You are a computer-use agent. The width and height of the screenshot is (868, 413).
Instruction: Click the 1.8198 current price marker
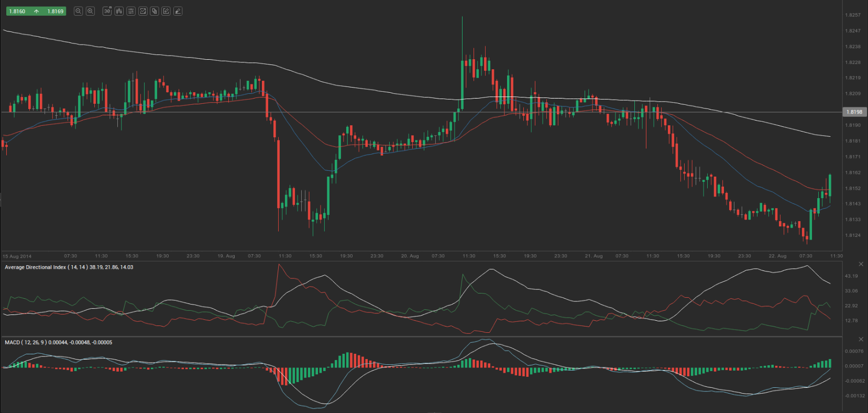click(x=854, y=112)
